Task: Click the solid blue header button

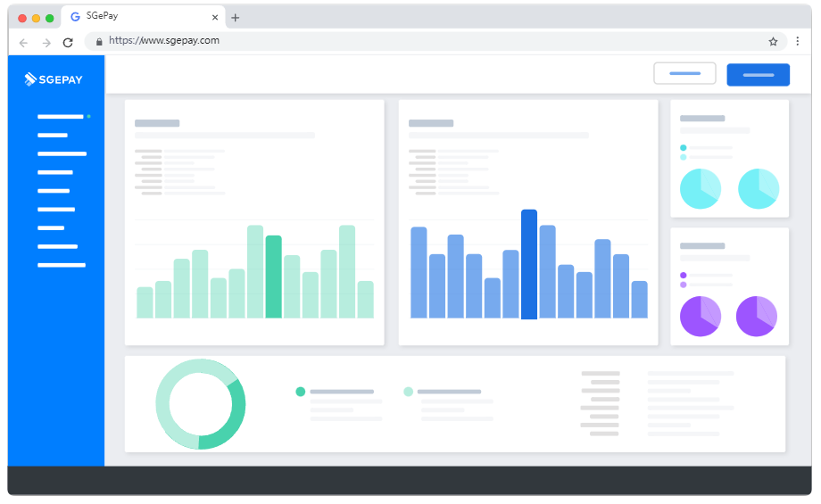Action: click(x=758, y=75)
